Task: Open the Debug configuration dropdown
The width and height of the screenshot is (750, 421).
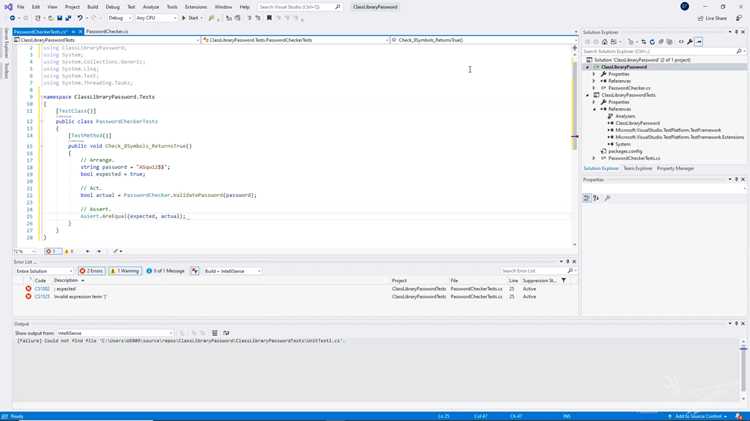Action: pyautogui.click(x=120, y=18)
